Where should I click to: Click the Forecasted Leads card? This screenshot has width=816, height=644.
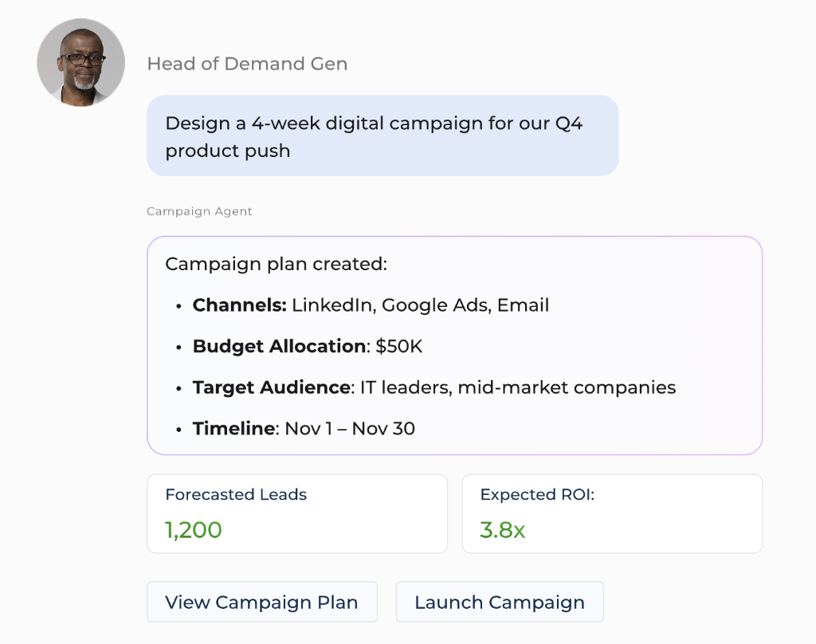click(296, 513)
